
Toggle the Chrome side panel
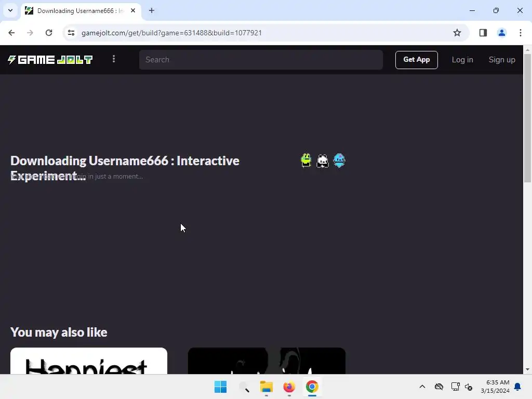click(483, 33)
